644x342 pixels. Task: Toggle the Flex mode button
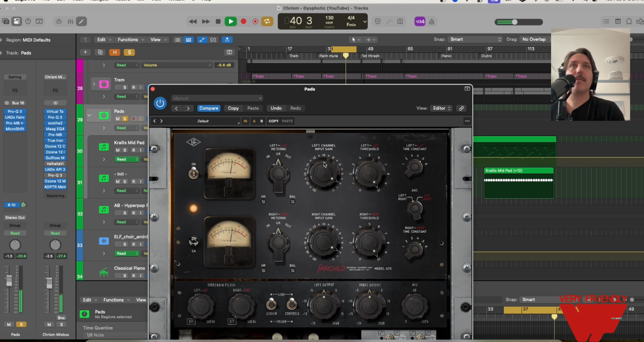[213, 40]
